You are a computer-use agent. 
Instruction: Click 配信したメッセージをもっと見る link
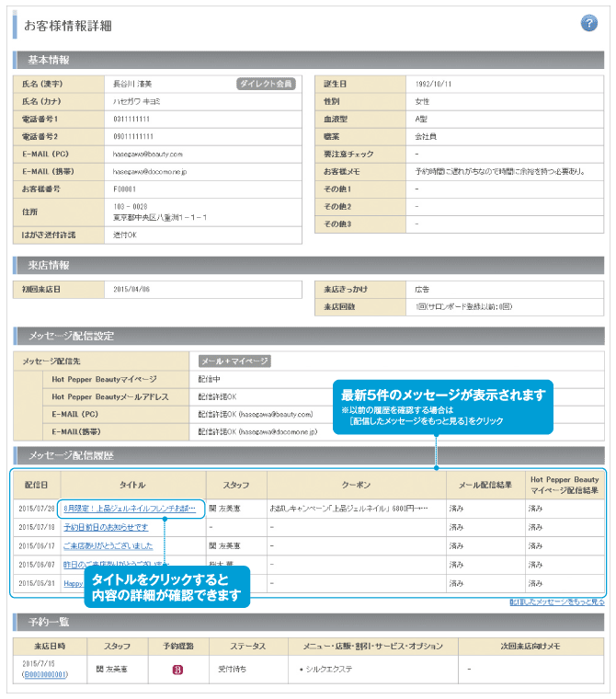click(556, 602)
